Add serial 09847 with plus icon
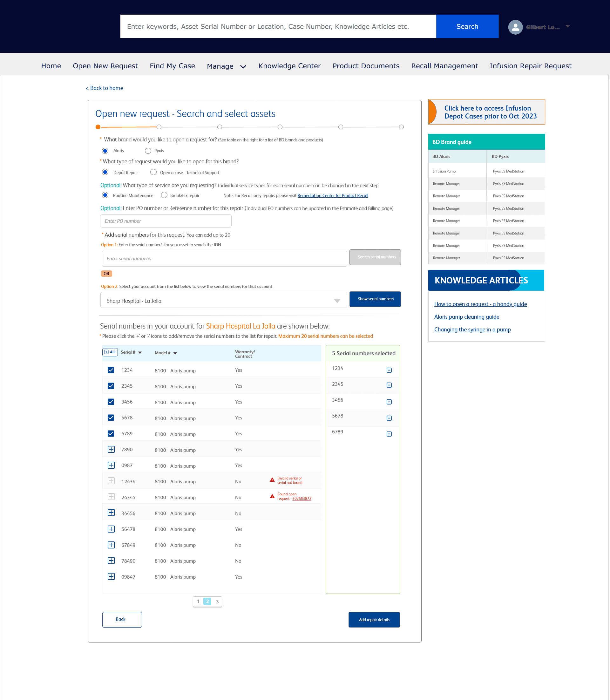 click(111, 576)
